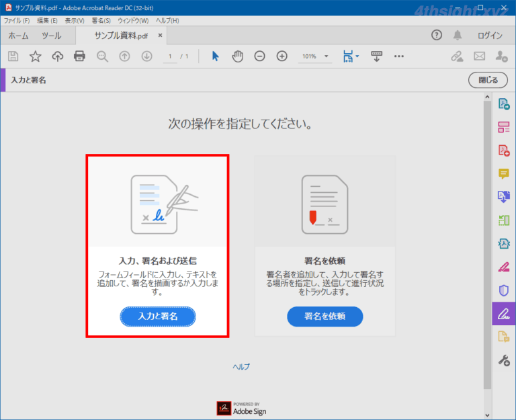Image resolution: width=516 pixels, height=420 pixels.
Task: Open the comment tool in right sidebar
Action: 503,174
